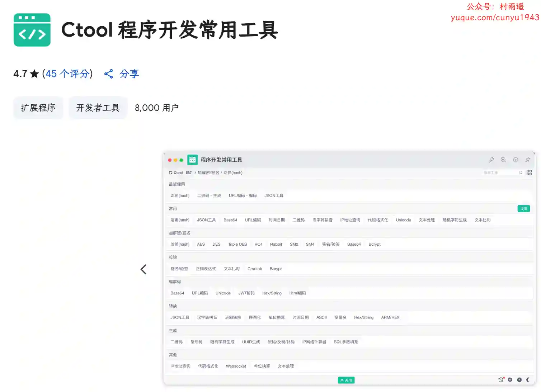Click the small Ctool icon in window header
Viewport: 541px width, 392px height.
point(193,160)
